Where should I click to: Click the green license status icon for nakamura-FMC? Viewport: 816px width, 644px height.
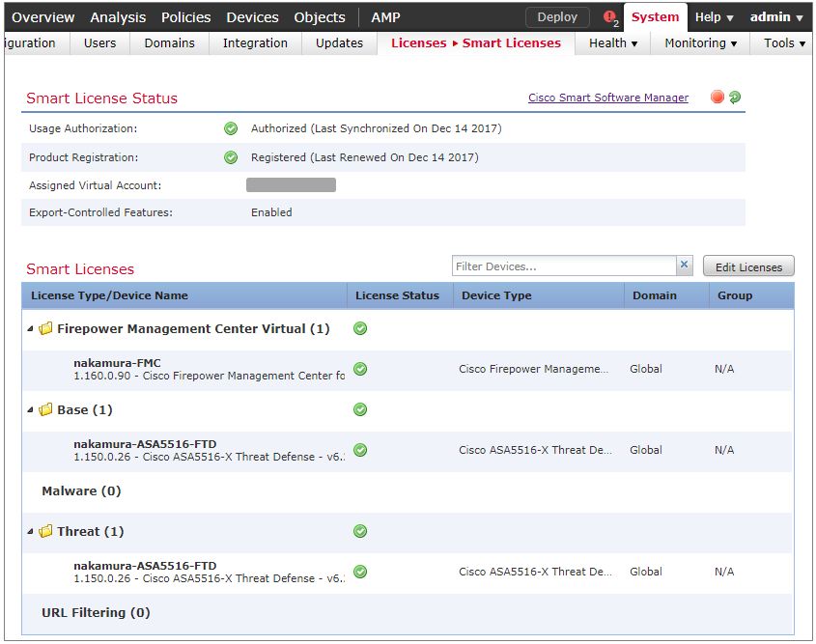click(x=359, y=369)
